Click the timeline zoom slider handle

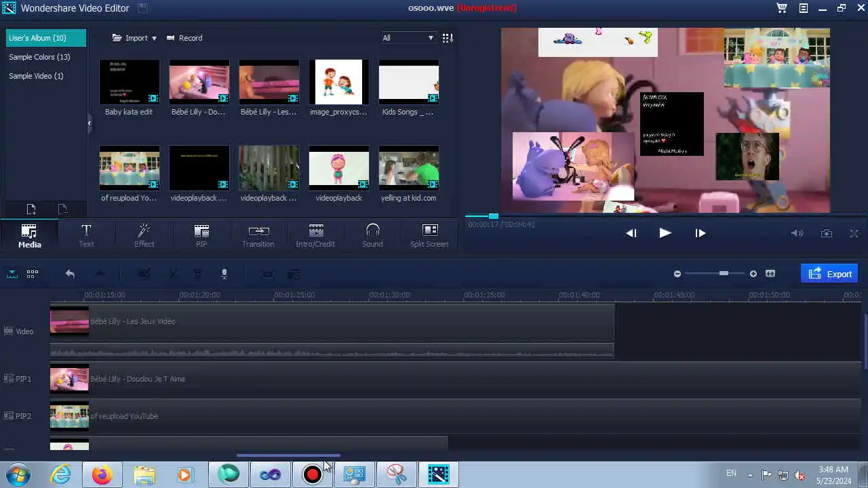point(724,273)
